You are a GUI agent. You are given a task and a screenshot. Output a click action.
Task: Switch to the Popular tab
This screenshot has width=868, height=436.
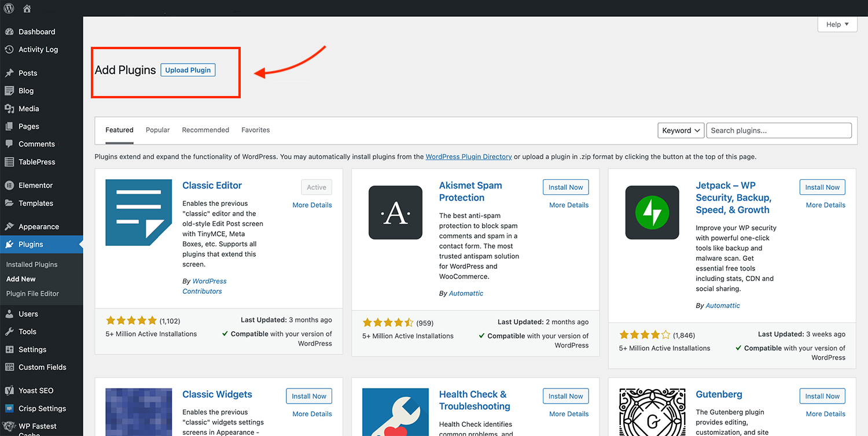pos(157,130)
